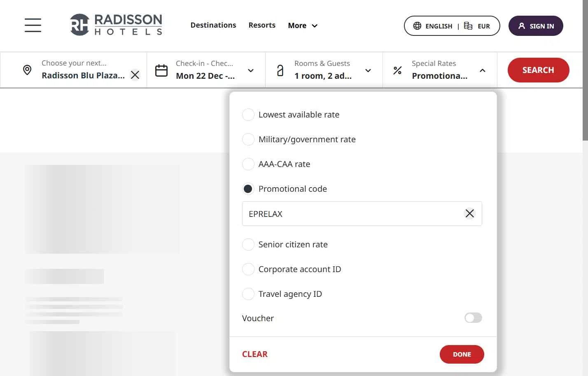Select AAA-CAA rate option
Image resolution: width=588 pixels, height=376 pixels.
248,164
